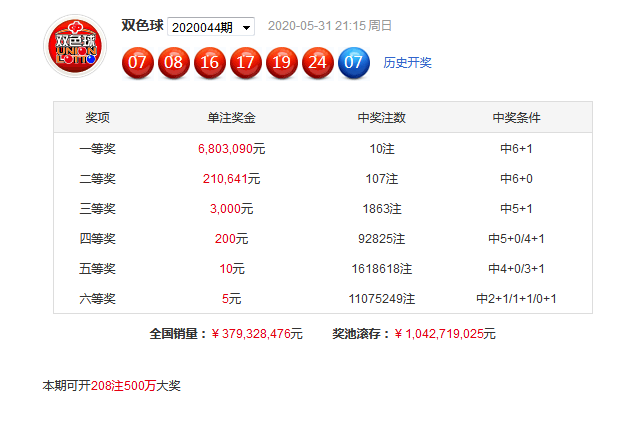This screenshot has width=640, height=429.
Task: Click the 中2+1/1+1/0+1 winning condition
Action: 516,299
